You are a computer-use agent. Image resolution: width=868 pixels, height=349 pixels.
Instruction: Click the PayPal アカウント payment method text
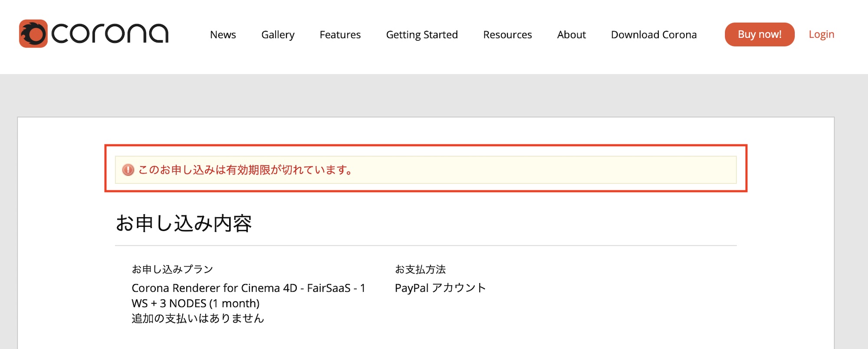pos(440,288)
